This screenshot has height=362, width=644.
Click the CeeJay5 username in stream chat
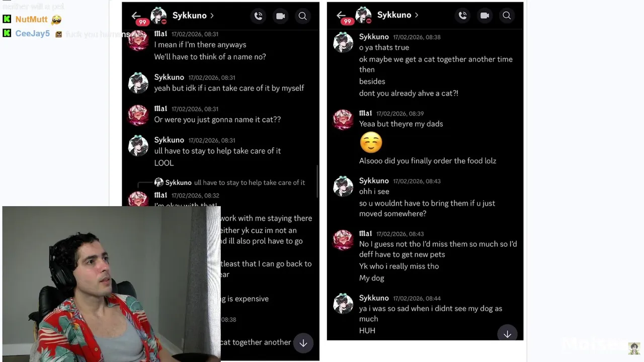tap(33, 33)
